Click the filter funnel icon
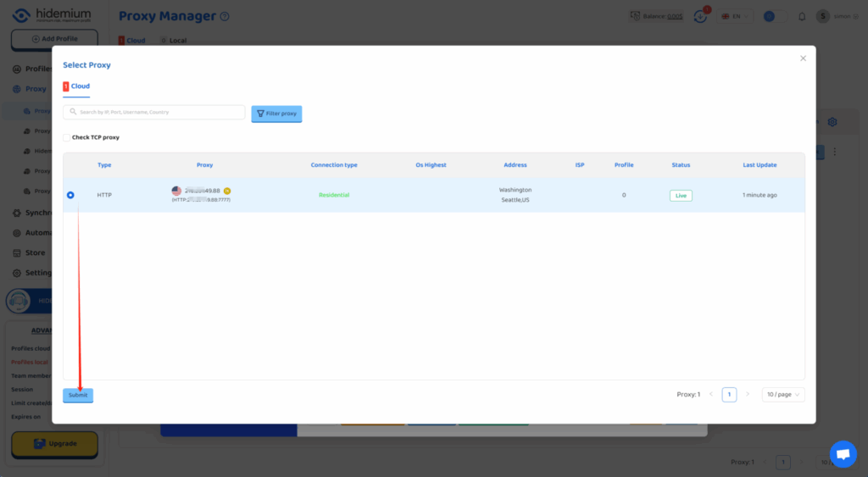The width and height of the screenshot is (868, 477). pos(260,114)
